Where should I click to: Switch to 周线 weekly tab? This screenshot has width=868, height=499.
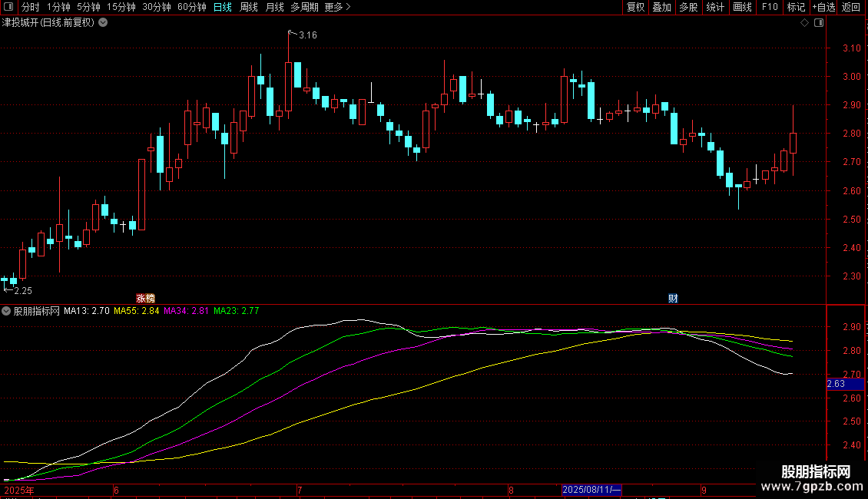249,7
